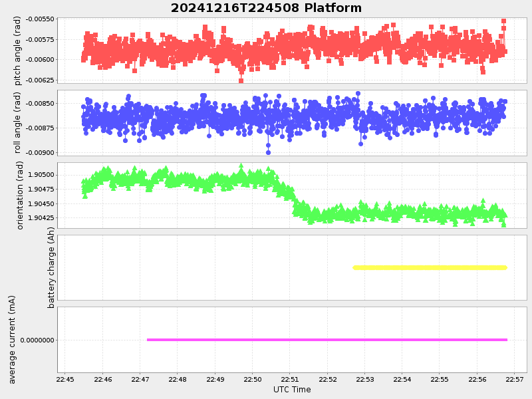The width and height of the screenshot is (532, 399).
Task: Click the -0.00850 roll tick value
Action: [40, 104]
